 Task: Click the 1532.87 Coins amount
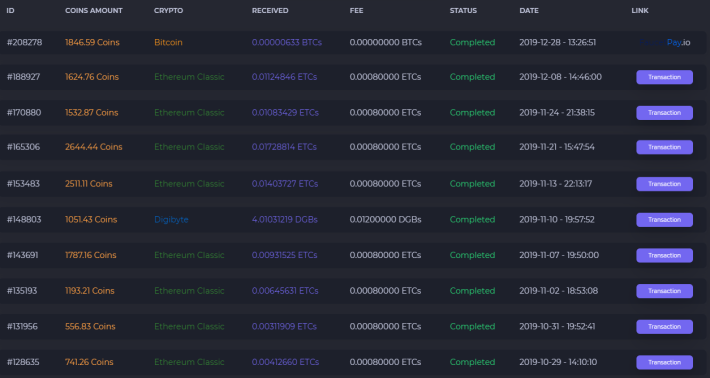click(91, 113)
